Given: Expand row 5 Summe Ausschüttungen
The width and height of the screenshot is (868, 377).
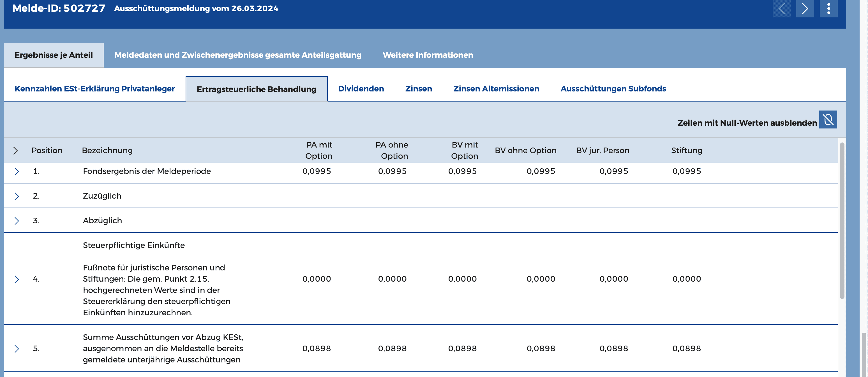Looking at the screenshot, I should click(x=17, y=349).
